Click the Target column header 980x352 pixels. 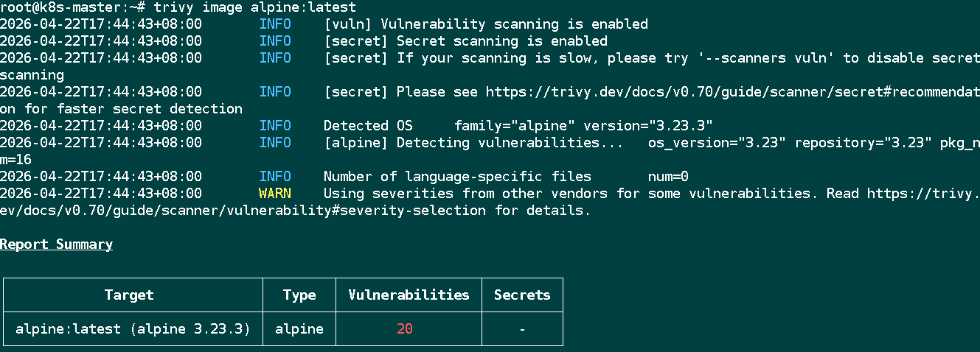tap(129, 295)
